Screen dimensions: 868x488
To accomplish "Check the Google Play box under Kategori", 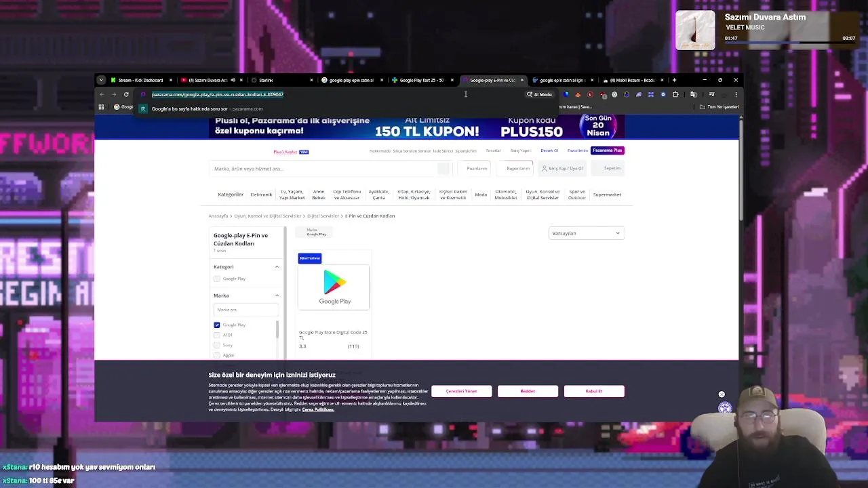I will [x=217, y=279].
